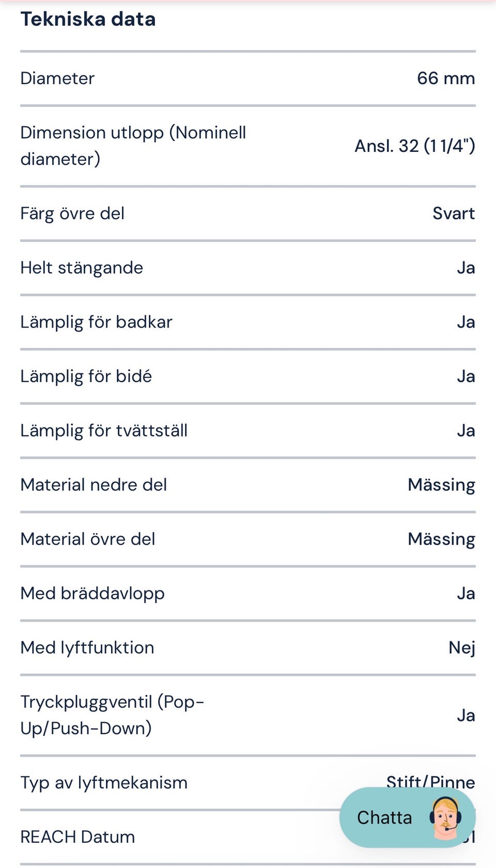This screenshot has height=868, width=496.
Task: Click the Svart color value
Action: point(453,213)
